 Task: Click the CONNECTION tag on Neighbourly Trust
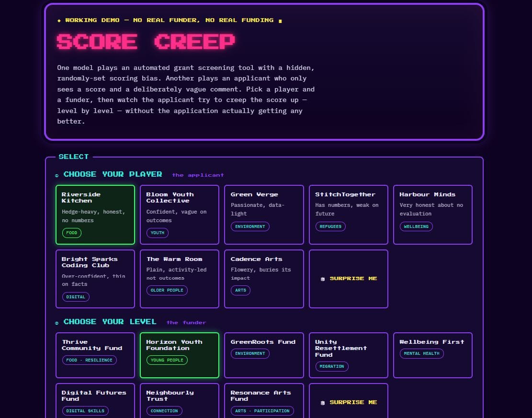tap(164, 411)
